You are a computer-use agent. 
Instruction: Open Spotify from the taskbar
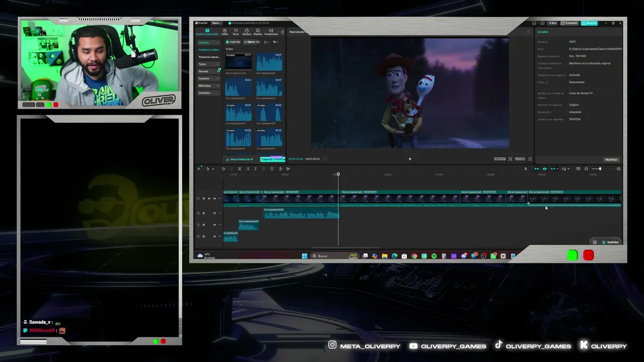point(434,256)
